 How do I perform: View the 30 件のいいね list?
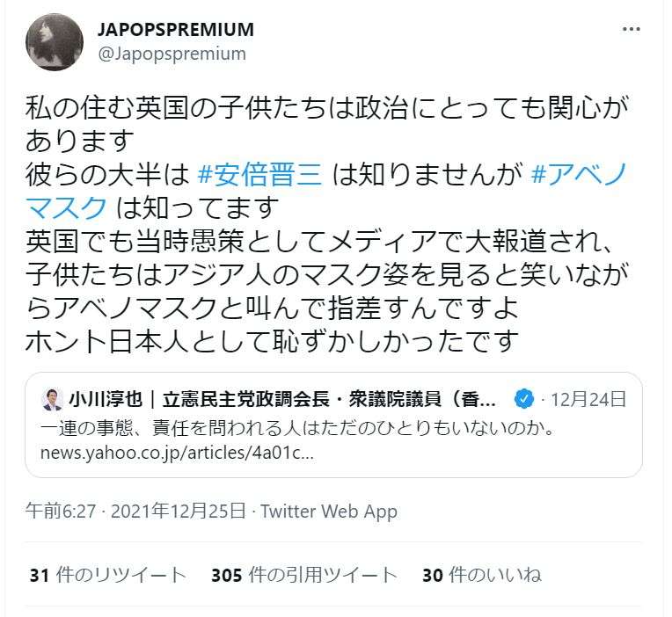(x=482, y=575)
